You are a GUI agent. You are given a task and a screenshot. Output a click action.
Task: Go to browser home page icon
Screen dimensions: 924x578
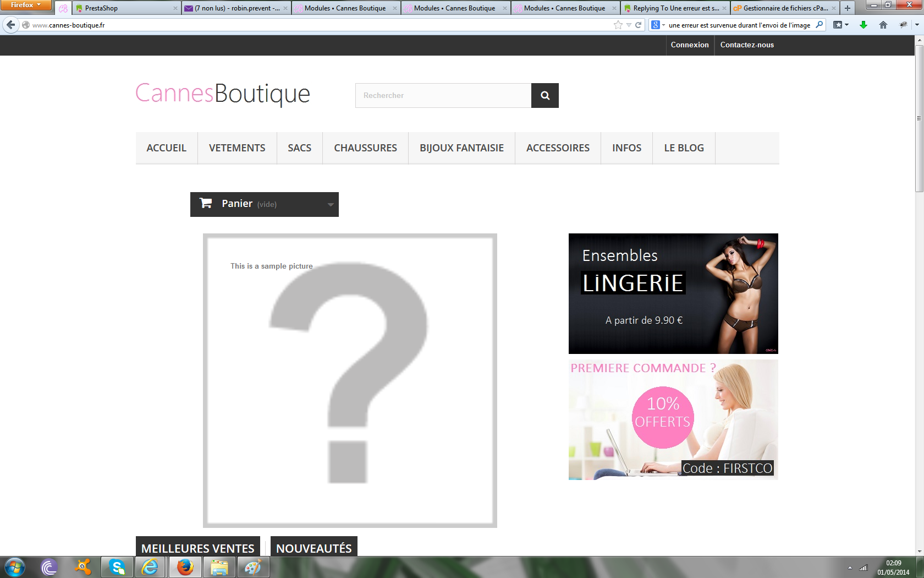coord(883,25)
